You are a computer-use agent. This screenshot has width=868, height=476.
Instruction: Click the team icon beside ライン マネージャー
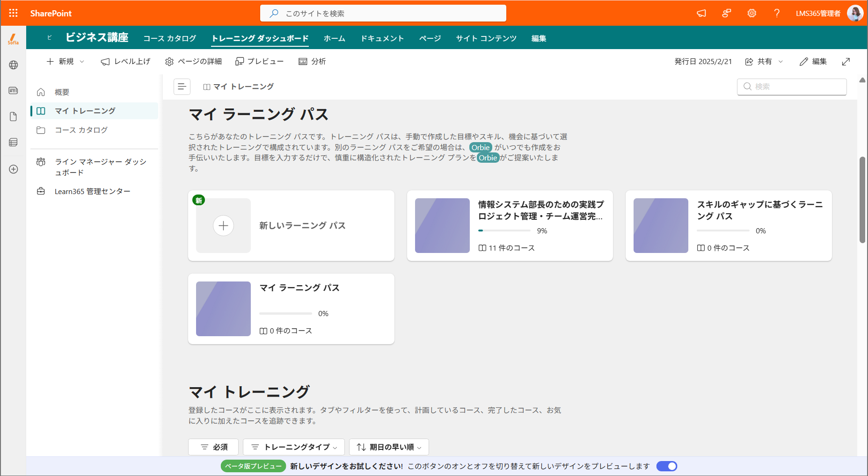pyautogui.click(x=41, y=162)
